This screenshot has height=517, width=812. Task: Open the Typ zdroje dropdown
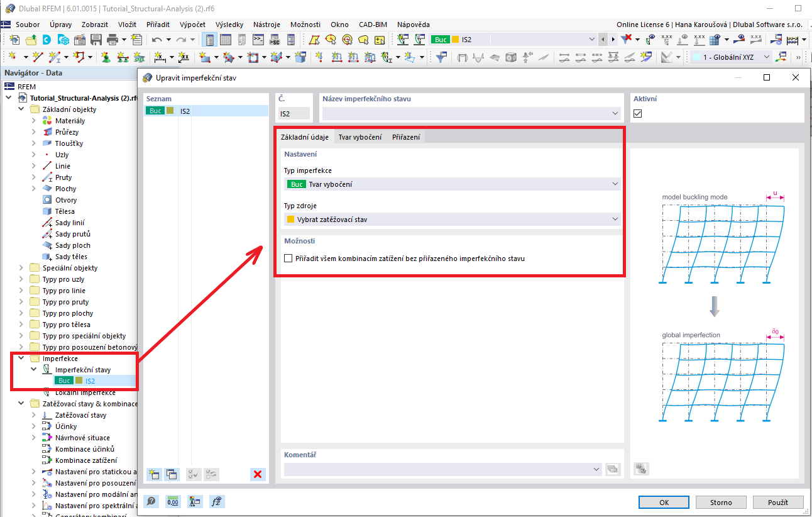452,220
